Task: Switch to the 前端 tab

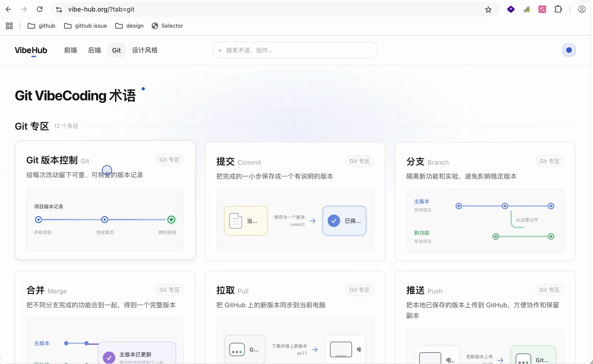Action: [x=70, y=50]
